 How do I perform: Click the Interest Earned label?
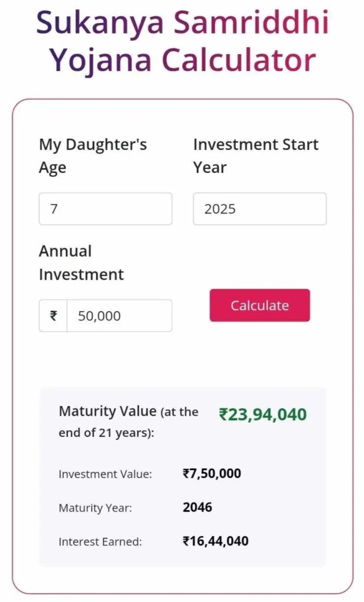pos(100,542)
